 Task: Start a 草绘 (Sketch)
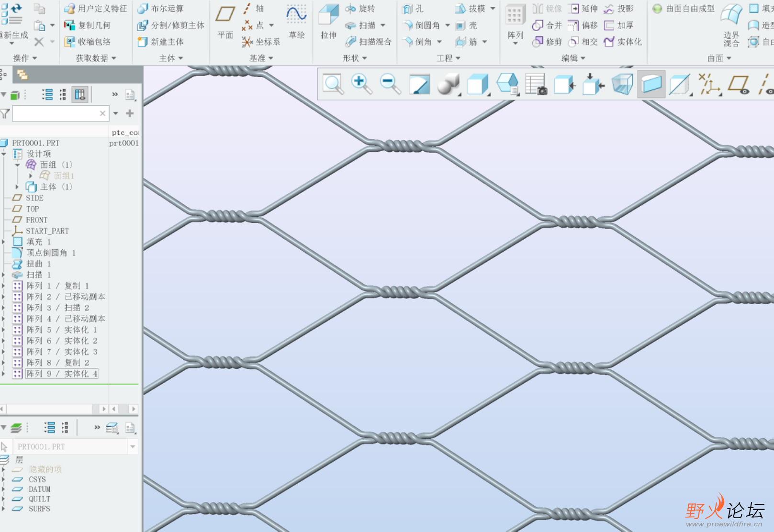point(297,22)
